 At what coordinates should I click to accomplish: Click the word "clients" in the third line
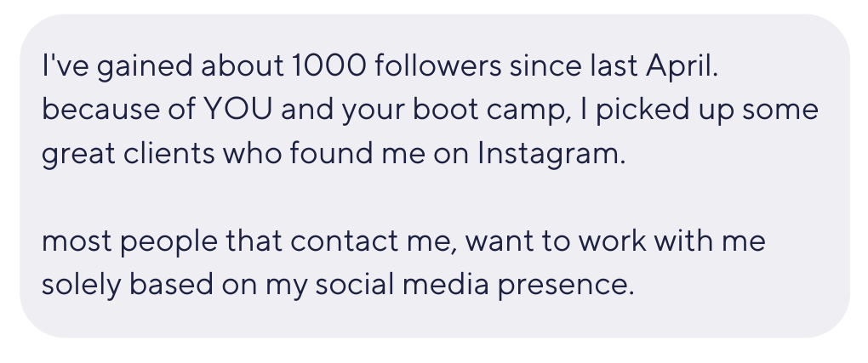[168, 153]
